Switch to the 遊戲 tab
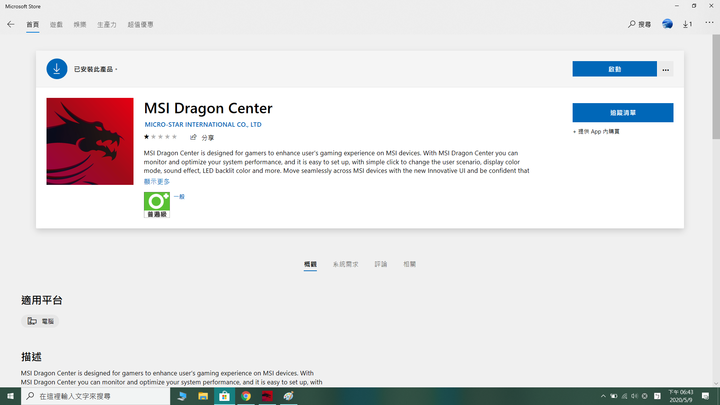The height and width of the screenshot is (405, 720). (x=56, y=25)
